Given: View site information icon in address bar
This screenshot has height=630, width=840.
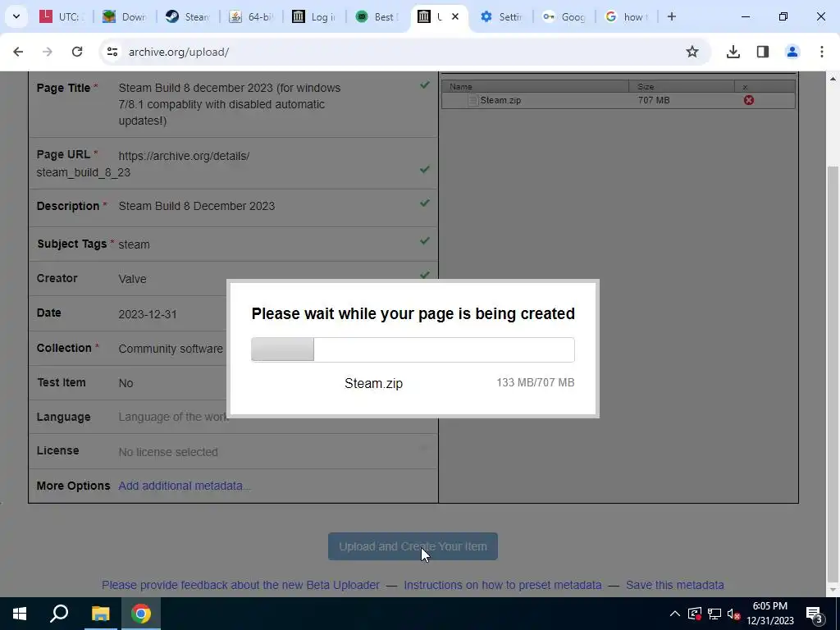Looking at the screenshot, I should pos(112,52).
